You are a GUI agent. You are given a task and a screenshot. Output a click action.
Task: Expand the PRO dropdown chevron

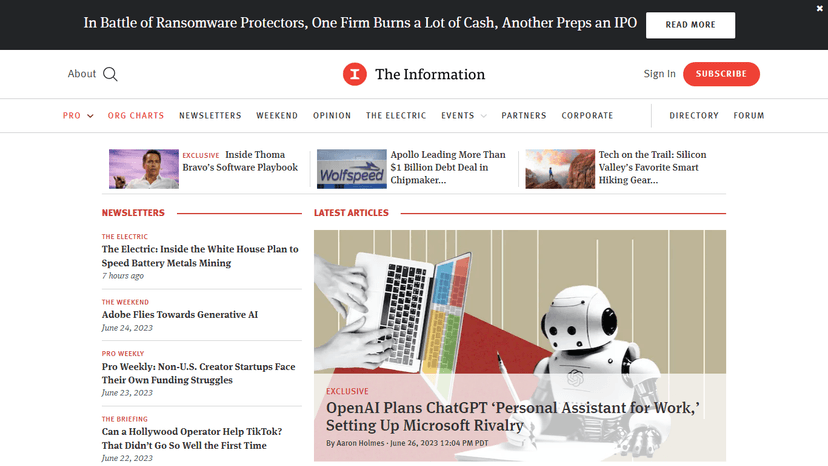click(90, 116)
